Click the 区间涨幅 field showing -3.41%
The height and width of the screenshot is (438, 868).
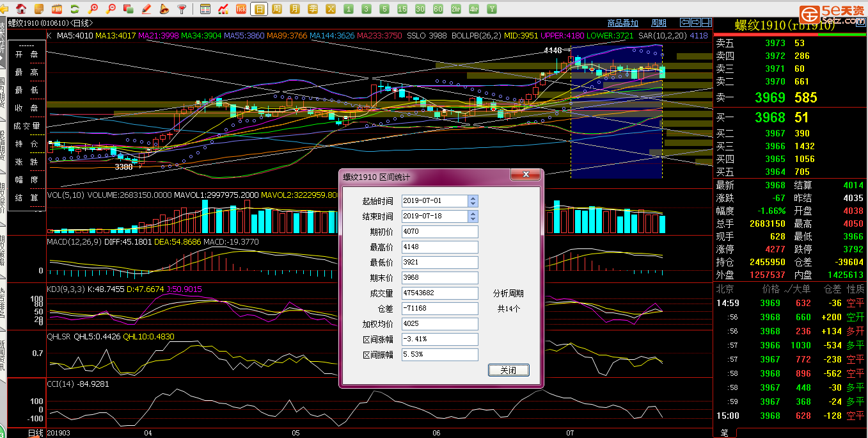tap(439, 339)
